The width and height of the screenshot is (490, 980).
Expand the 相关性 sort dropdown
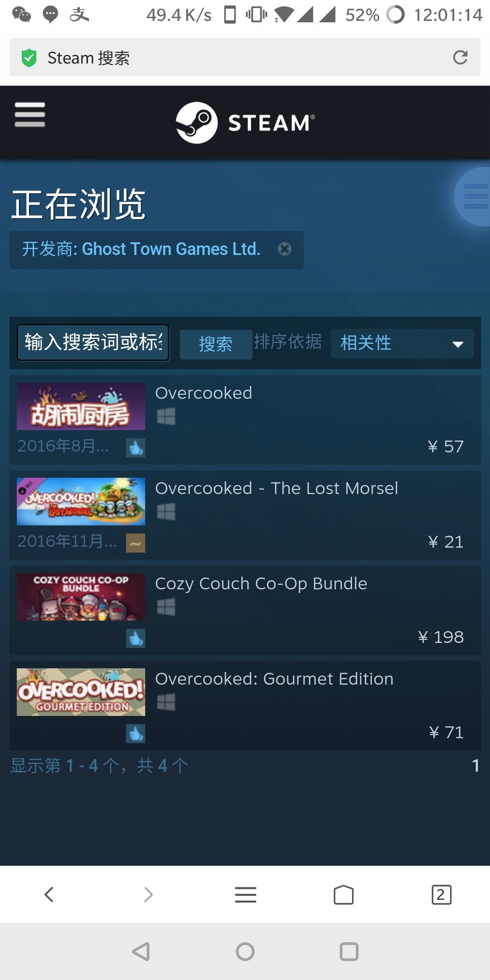pos(402,343)
